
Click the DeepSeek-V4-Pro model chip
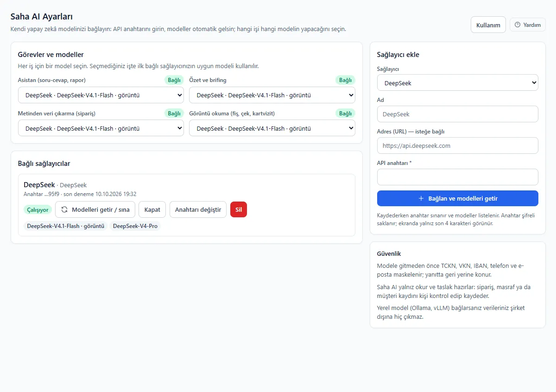[135, 226]
